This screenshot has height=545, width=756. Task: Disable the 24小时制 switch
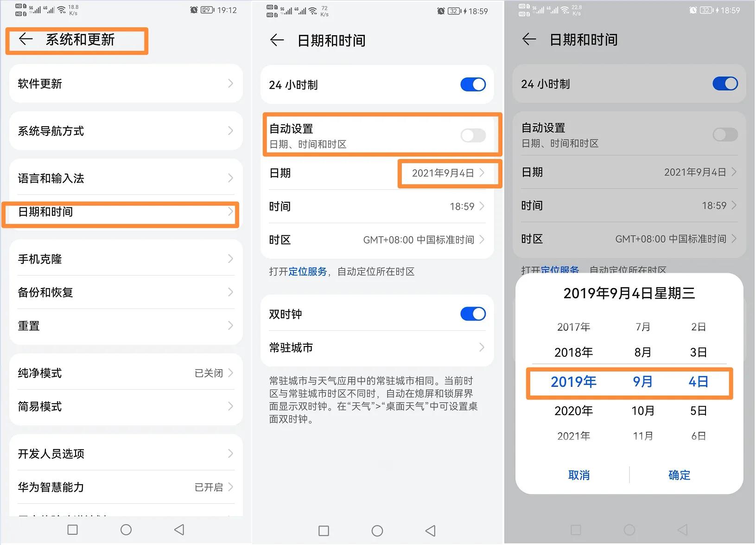coord(473,84)
